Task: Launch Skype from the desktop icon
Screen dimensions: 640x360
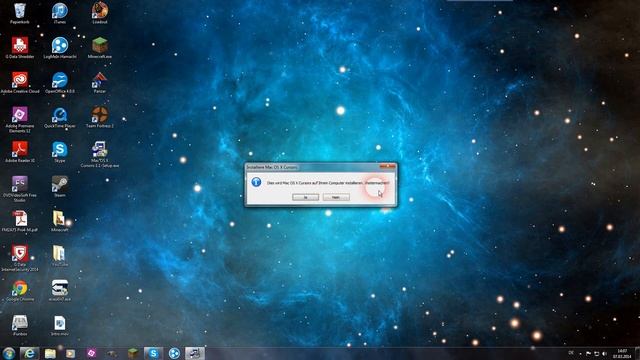Action: pos(60,152)
